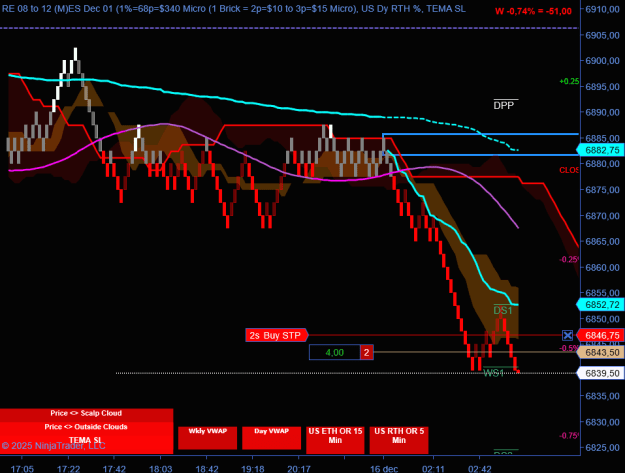Click the 6890,00 price axis label
Viewport: 625px width, 473px height.
tap(602, 112)
